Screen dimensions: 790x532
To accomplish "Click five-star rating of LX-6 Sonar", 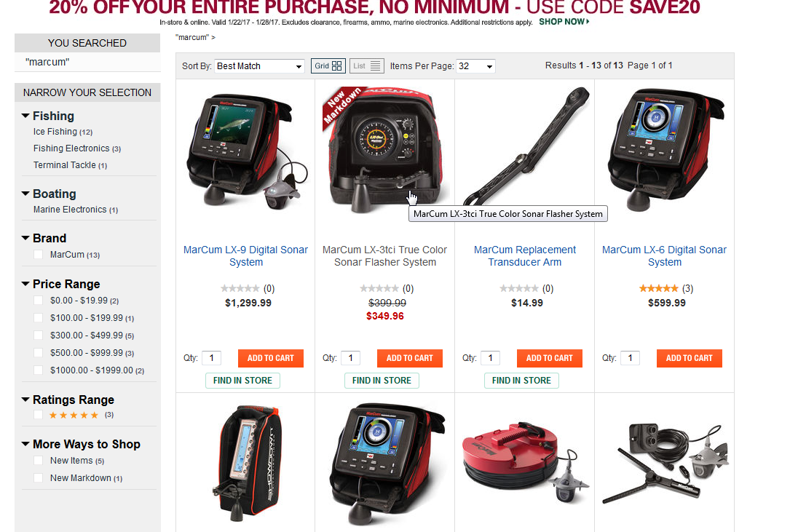I will coord(658,289).
